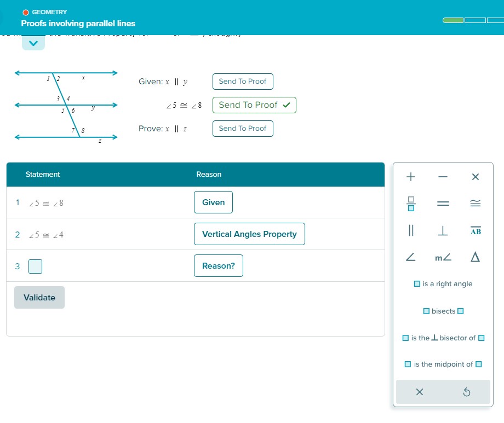The width and height of the screenshot is (504, 423).
Task: Insert the 'bisects' statement template
Action: coord(443,311)
